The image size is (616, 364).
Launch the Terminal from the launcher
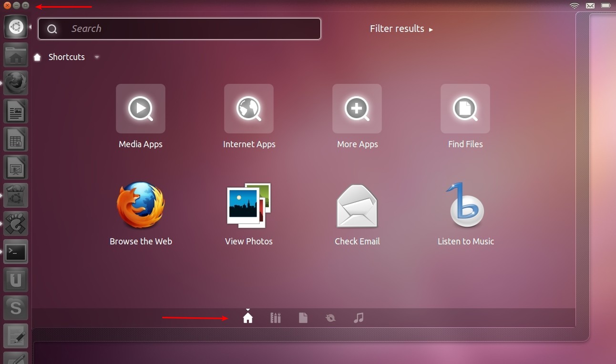coord(16,252)
